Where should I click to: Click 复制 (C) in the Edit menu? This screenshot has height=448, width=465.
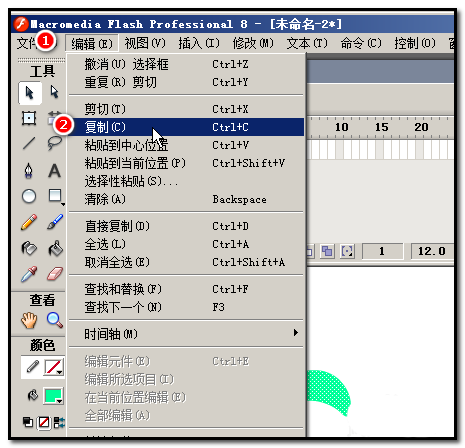186,127
